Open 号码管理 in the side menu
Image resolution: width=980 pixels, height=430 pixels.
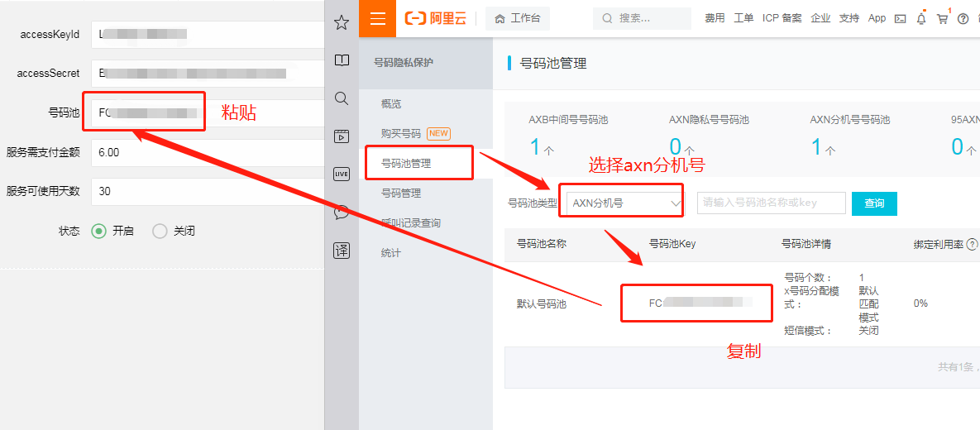pos(400,193)
